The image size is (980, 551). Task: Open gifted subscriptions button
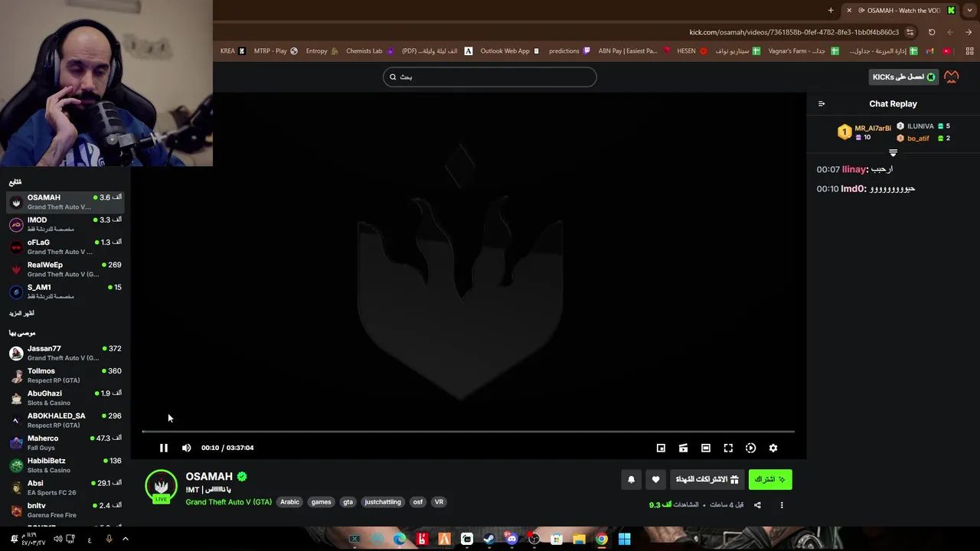[707, 479]
